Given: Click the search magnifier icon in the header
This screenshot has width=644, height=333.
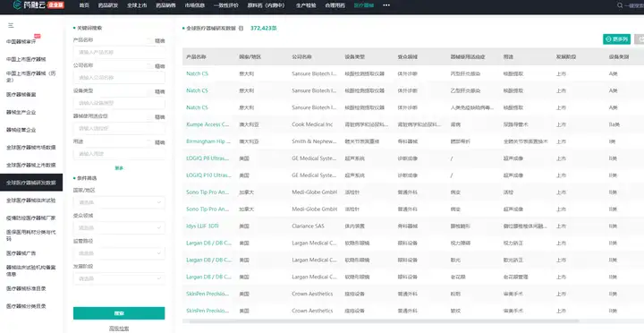Looking at the screenshot, I should (x=620, y=5).
